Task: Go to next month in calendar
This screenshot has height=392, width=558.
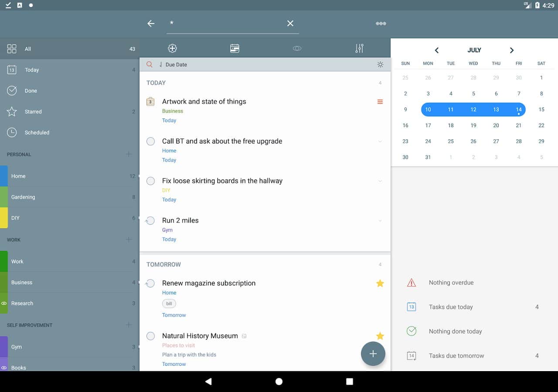Action: click(512, 50)
